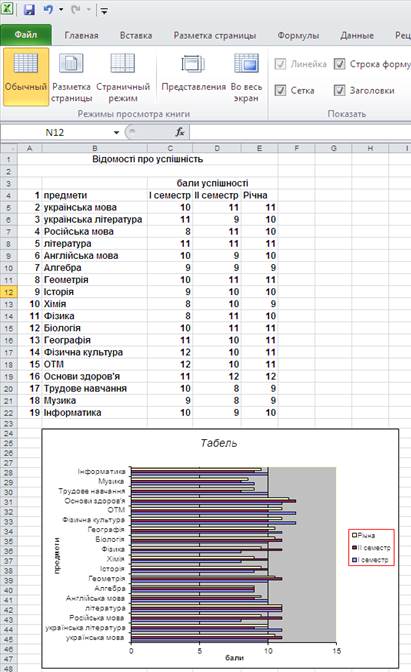
Task: Toggle the Заголовки headings checkbox
Action: click(339, 90)
